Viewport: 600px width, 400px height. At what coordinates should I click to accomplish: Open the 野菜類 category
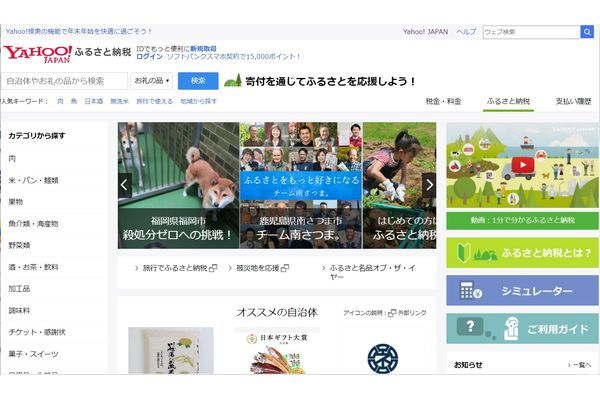coord(19,245)
